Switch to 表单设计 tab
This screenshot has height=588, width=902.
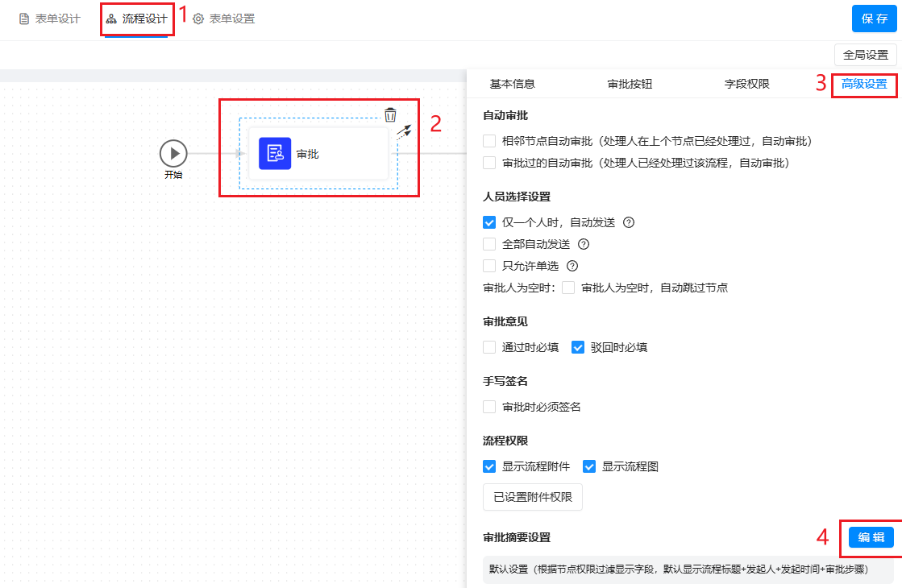point(50,19)
